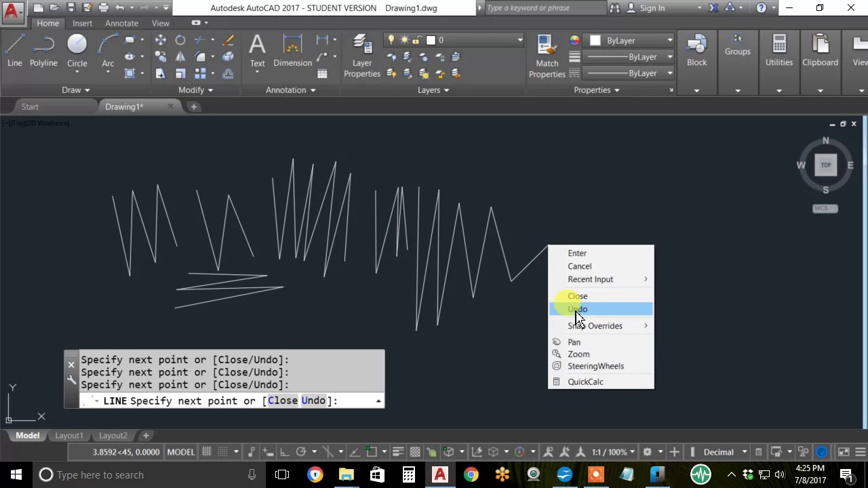The width and height of the screenshot is (868, 488).
Task: Click the Offset tool icon
Action: click(x=229, y=73)
